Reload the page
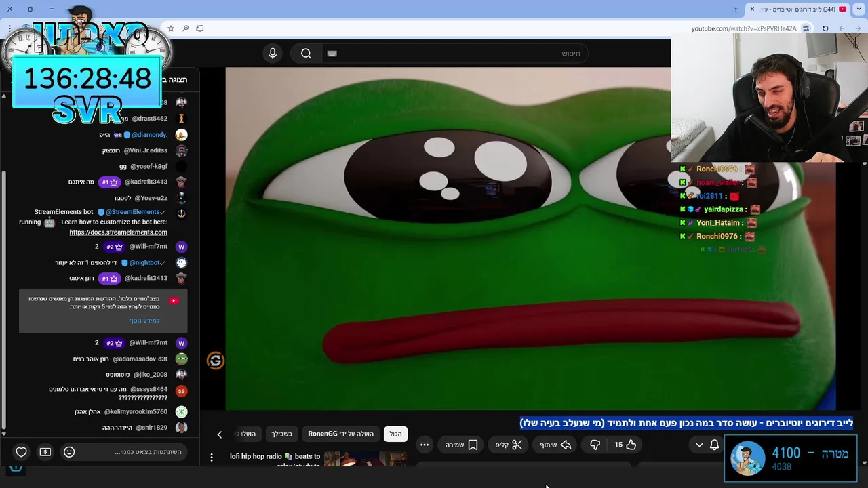Screen dimensions: 868x488 click(825, 28)
